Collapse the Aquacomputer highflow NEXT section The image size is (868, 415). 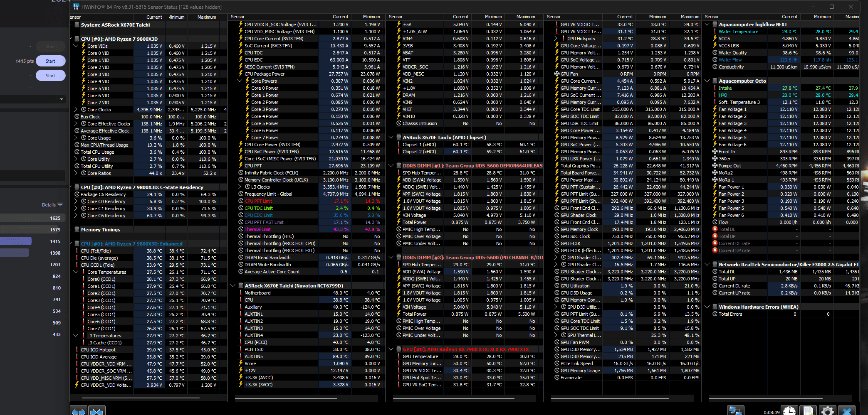coord(707,25)
